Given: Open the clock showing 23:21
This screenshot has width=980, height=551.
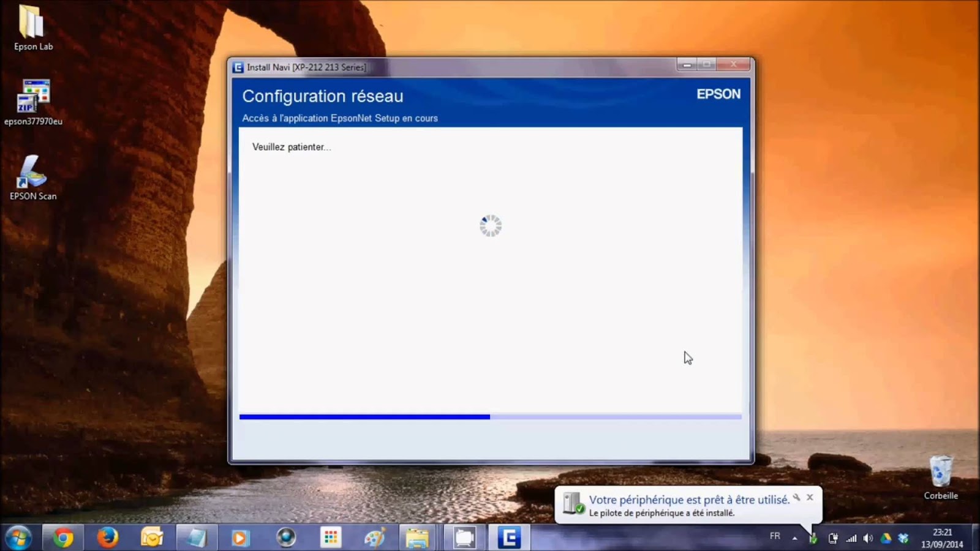Looking at the screenshot, I should tap(942, 538).
